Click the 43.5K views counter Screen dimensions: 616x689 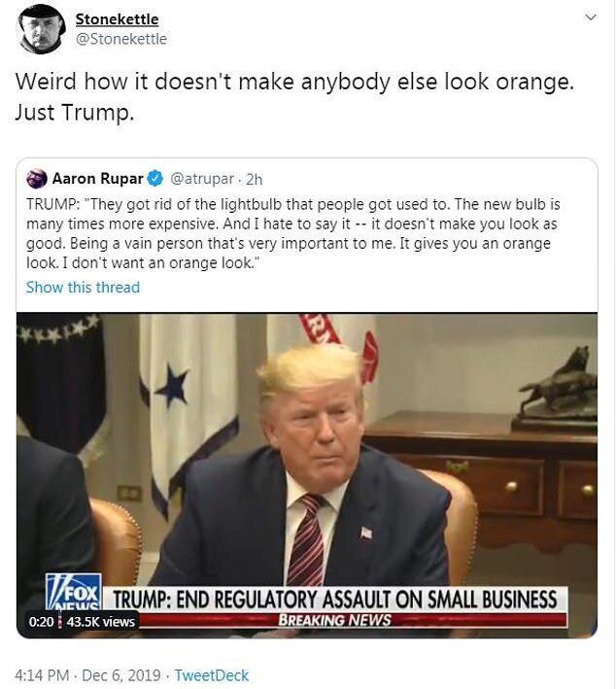point(101,622)
